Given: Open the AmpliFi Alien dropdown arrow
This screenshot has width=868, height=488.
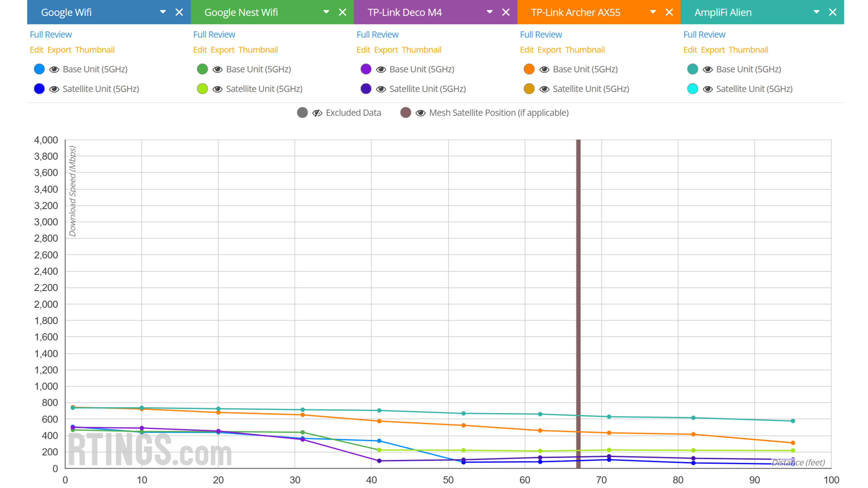Looking at the screenshot, I should (x=816, y=12).
